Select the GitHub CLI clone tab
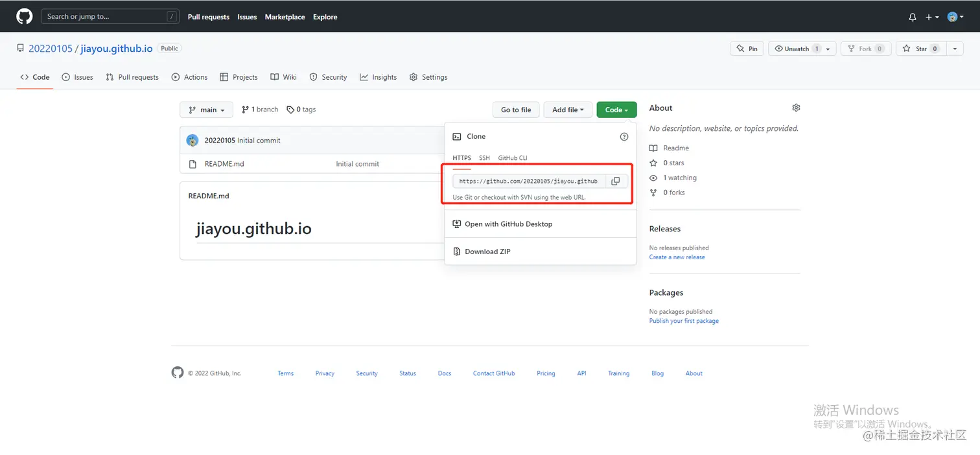980x455 pixels. click(513, 158)
